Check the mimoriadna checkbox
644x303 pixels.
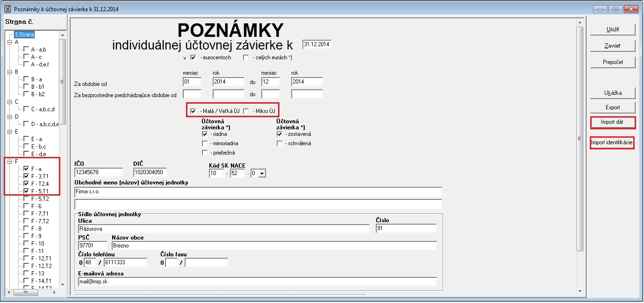[205, 143]
